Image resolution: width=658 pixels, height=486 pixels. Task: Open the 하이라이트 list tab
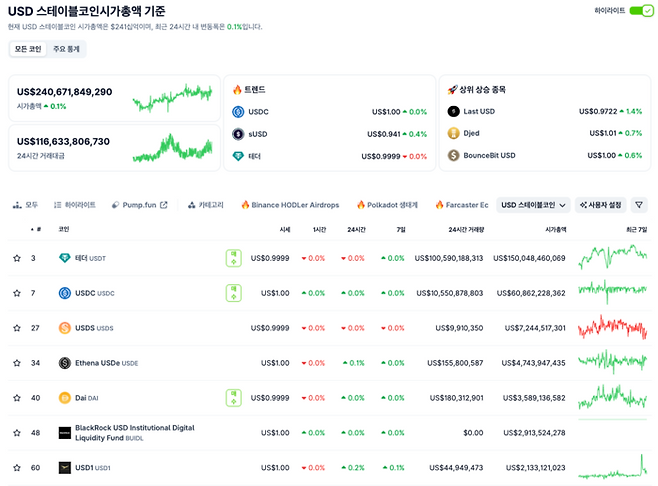point(75,205)
